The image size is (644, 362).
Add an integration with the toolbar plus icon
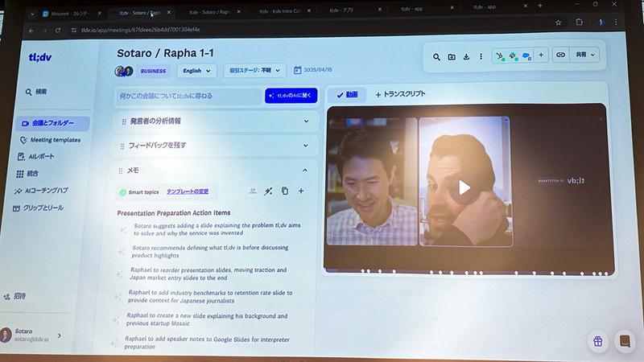541,55
